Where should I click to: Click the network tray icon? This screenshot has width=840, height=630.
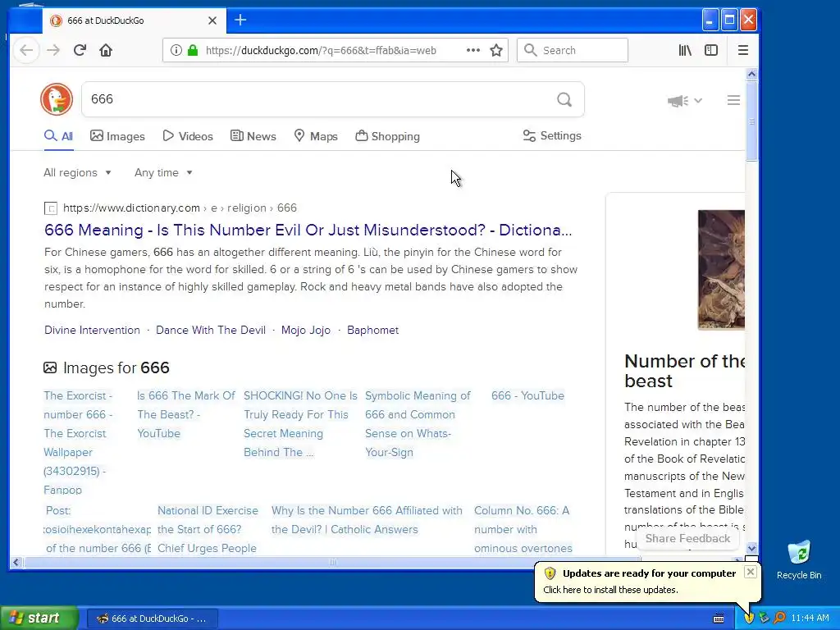(x=764, y=618)
